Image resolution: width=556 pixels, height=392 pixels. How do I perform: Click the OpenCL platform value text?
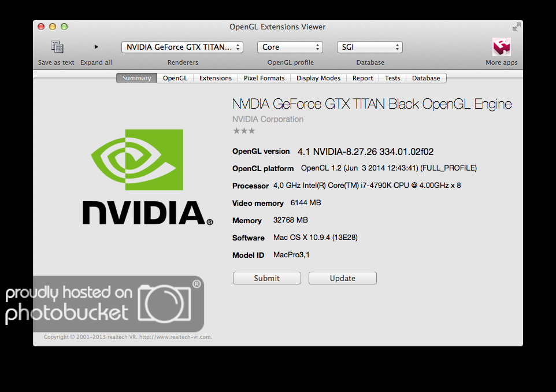click(389, 168)
